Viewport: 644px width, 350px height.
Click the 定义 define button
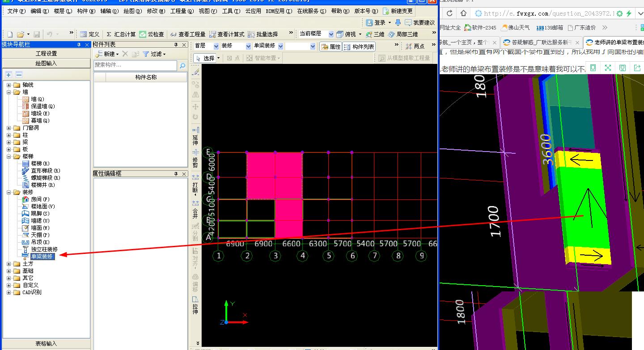click(x=90, y=34)
